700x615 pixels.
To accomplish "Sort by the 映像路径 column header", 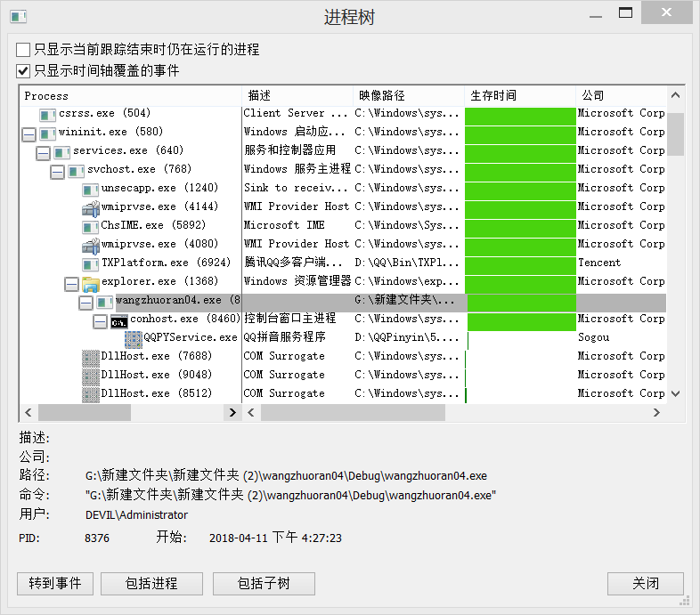I will point(409,96).
